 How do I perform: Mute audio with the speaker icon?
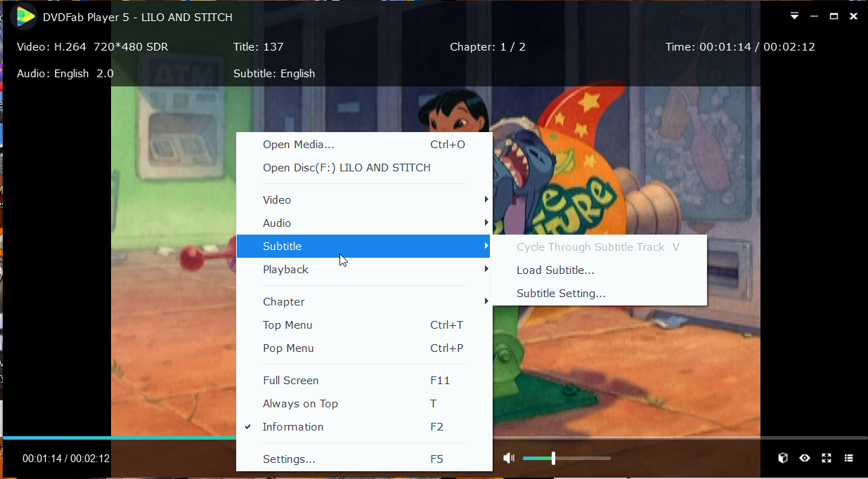(x=509, y=458)
